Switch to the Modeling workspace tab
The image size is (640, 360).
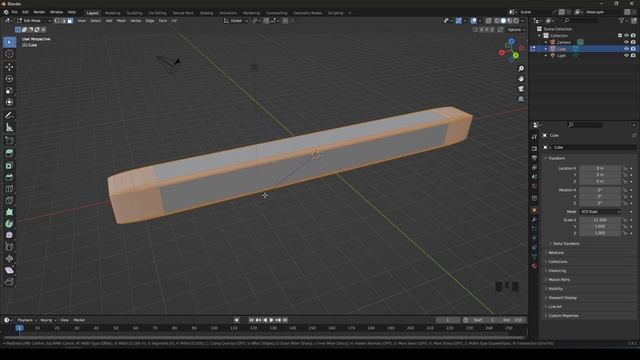coord(113,13)
